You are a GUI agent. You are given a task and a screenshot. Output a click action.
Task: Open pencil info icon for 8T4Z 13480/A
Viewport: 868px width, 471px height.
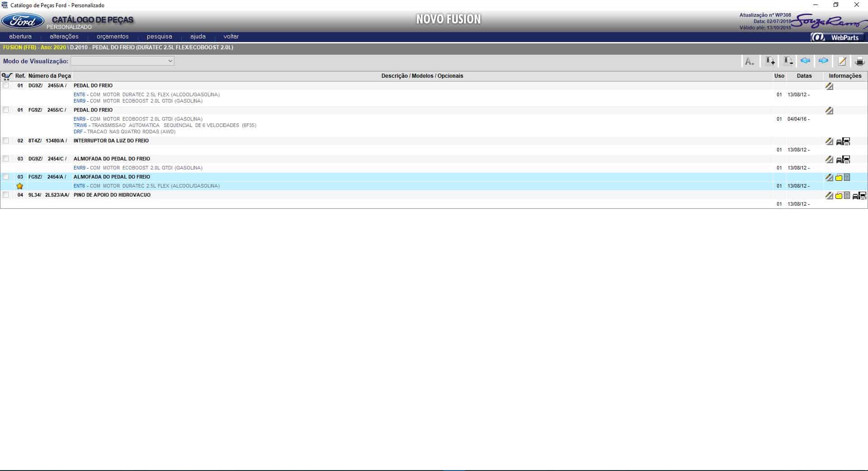829,141
